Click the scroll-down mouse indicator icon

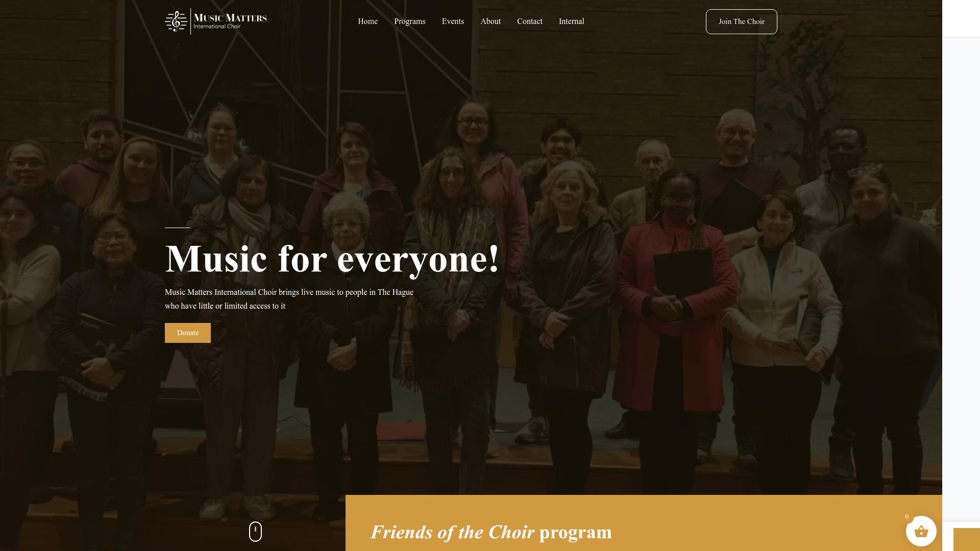[255, 532]
